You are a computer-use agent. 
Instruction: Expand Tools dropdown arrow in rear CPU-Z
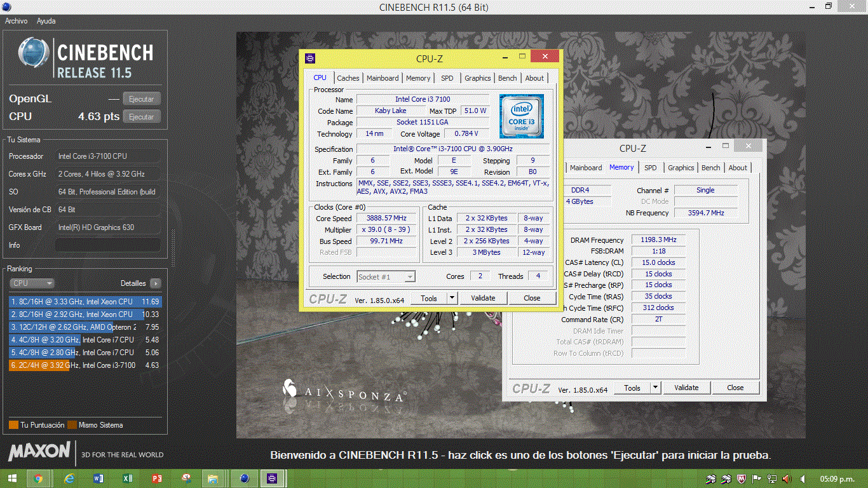pos(655,388)
